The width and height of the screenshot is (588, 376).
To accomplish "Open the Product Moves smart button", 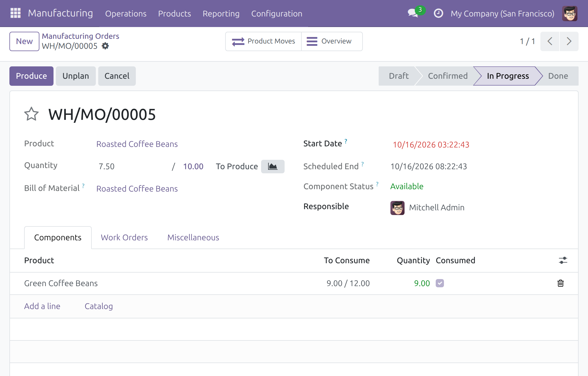I will (263, 41).
